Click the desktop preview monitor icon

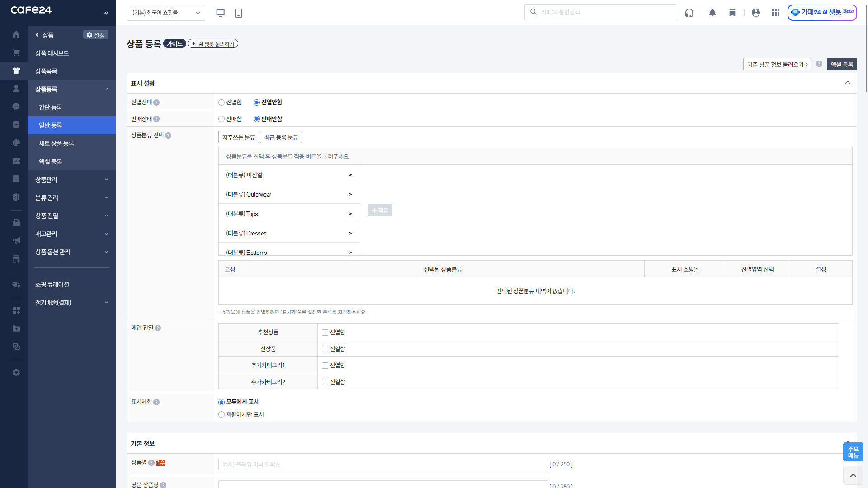click(x=220, y=13)
